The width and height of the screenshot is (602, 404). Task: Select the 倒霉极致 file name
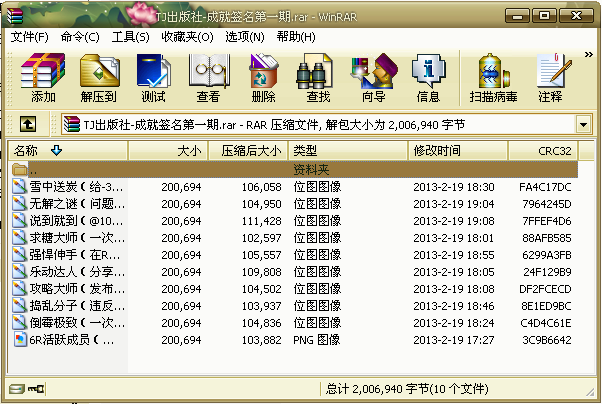[x=77, y=323]
